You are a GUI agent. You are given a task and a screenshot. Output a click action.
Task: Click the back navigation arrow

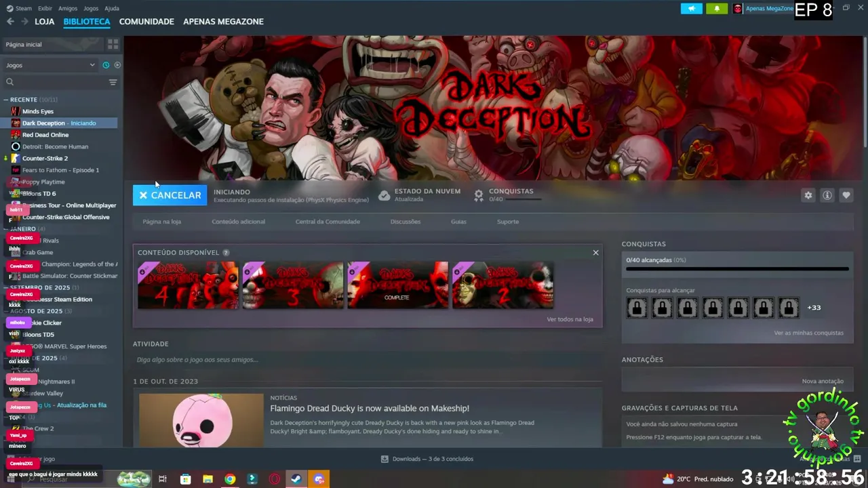point(10,22)
